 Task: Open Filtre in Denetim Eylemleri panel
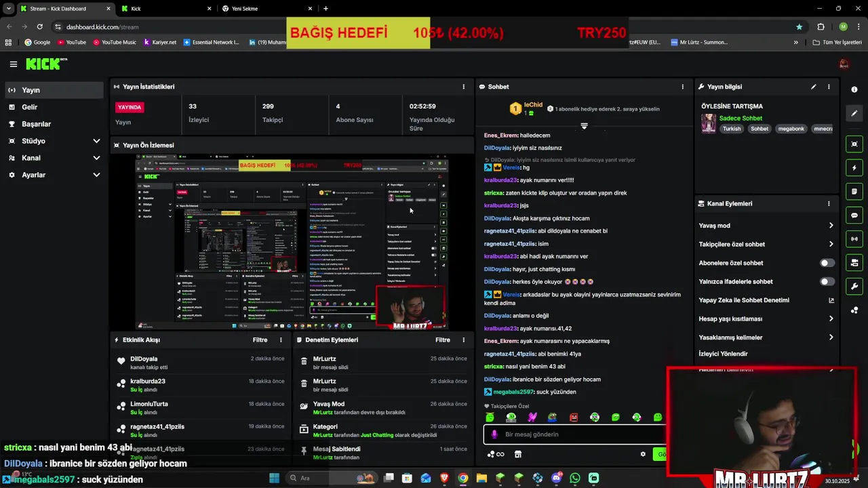pyautogui.click(x=443, y=340)
